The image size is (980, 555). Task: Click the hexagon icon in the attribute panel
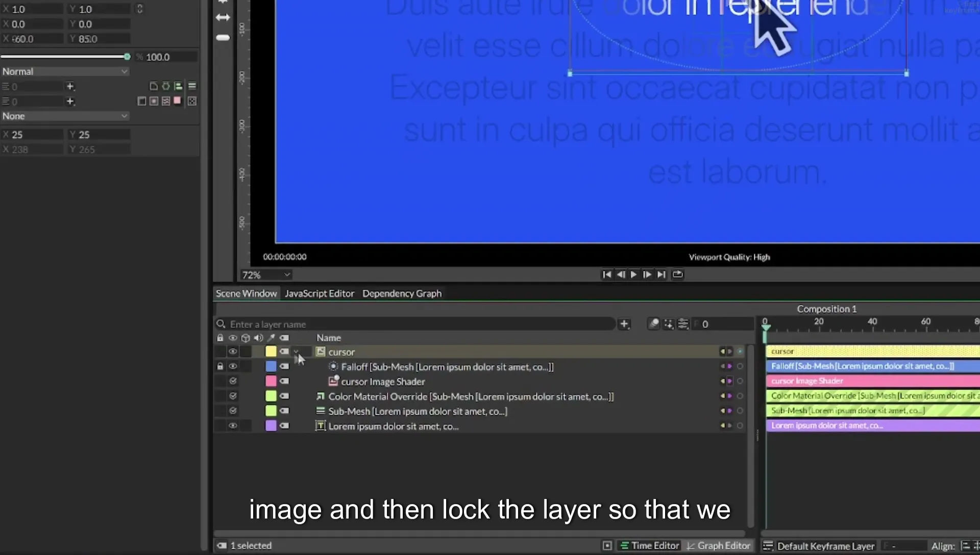[x=166, y=86]
